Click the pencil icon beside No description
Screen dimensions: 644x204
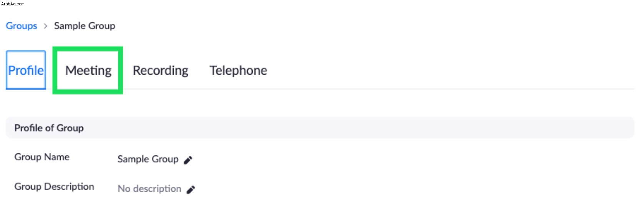191,189
